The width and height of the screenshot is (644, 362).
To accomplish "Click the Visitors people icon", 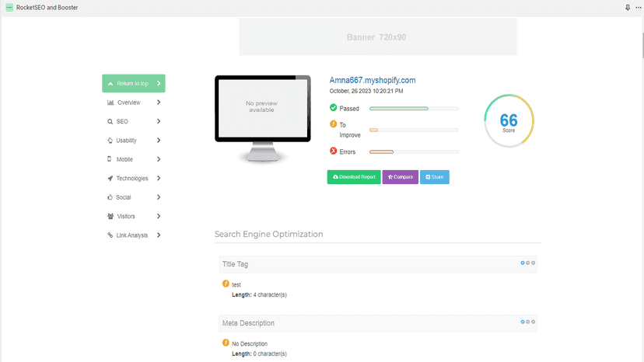I will 110,216.
